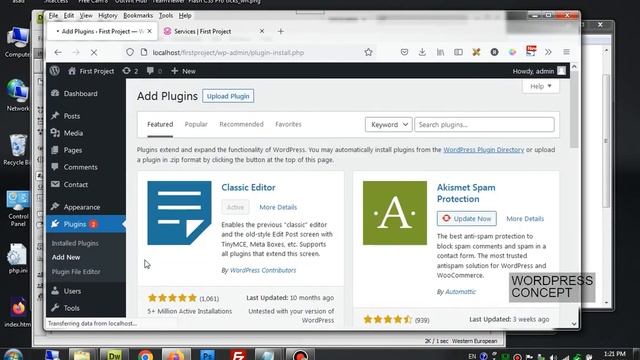Viewport: 640px width, 360px height.
Task: Open Dreamweaver from the taskbar
Action: [114, 354]
